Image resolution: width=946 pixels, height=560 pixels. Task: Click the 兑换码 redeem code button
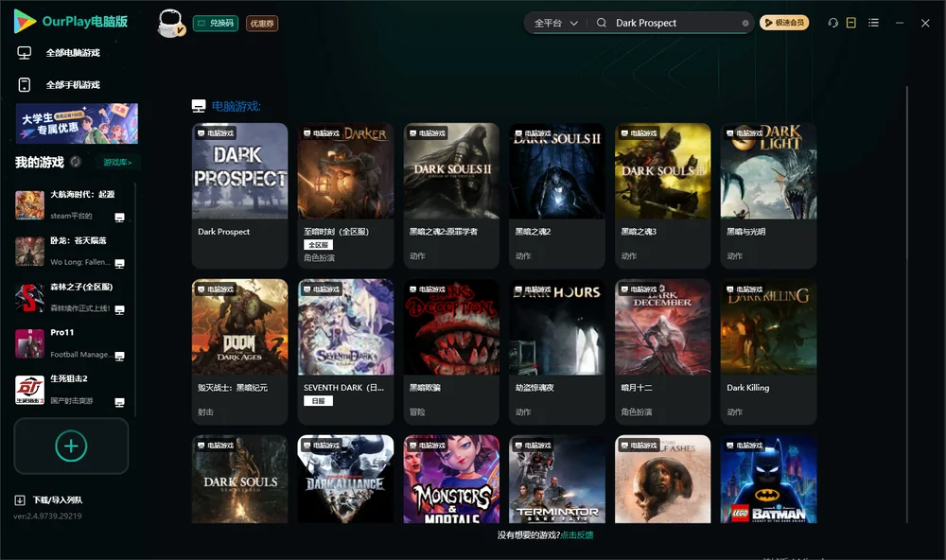pos(216,24)
